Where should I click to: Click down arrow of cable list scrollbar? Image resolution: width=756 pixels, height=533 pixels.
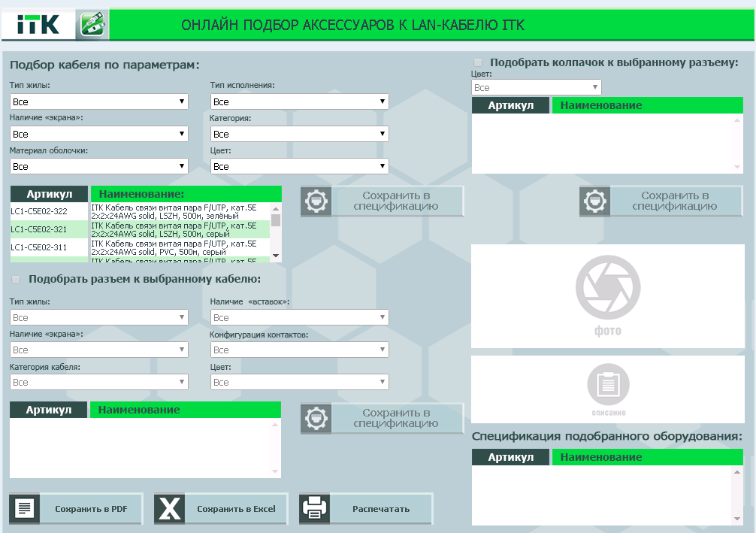[x=276, y=256]
